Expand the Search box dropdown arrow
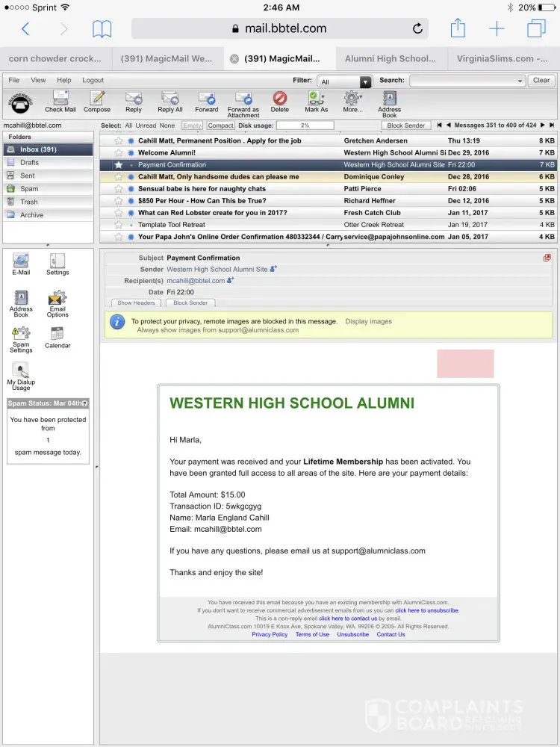 pos(520,81)
